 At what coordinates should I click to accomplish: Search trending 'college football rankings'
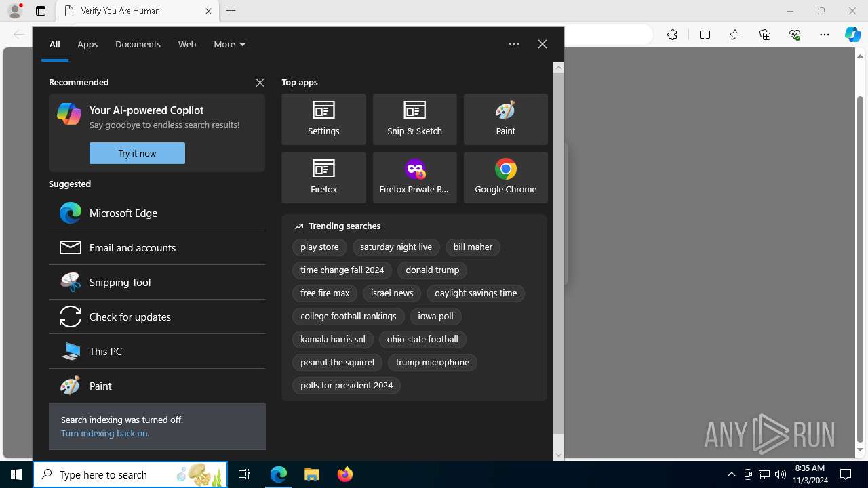pyautogui.click(x=349, y=317)
